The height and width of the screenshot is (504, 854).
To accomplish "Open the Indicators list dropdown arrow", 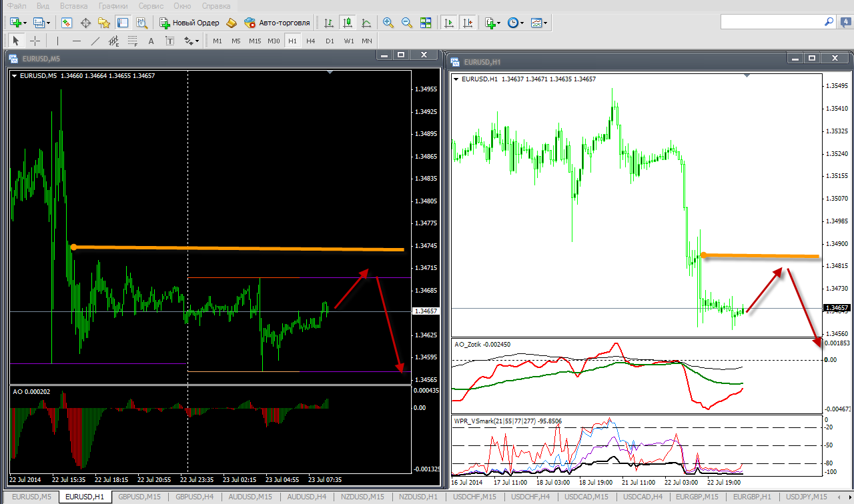I will pos(498,23).
